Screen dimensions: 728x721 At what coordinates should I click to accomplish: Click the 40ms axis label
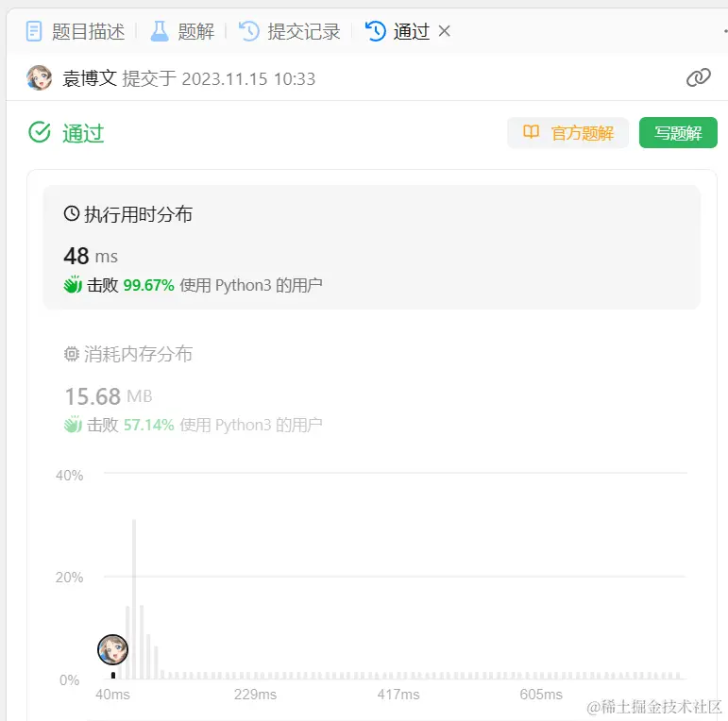pos(112,695)
